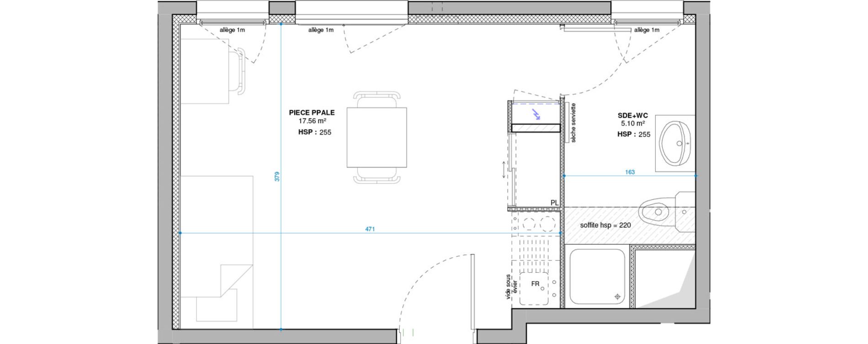This screenshot has width=868, height=344.
Task: Click the 'PL' closet label
Action: (x=555, y=203)
